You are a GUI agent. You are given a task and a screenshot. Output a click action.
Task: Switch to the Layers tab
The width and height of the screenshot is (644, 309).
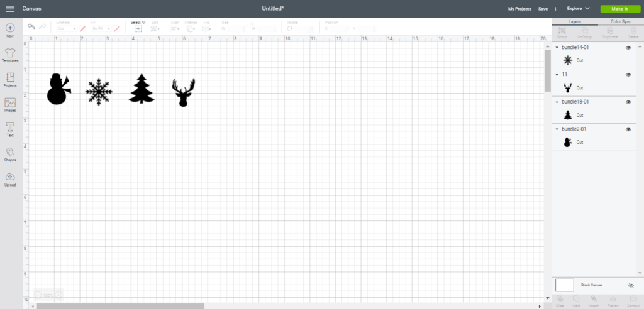click(574, 21)
